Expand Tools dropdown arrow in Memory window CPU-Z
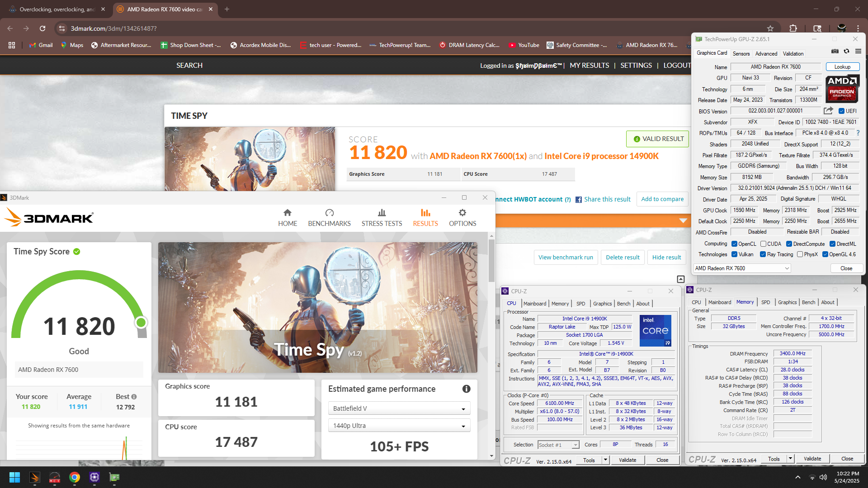Screen dimensions: 868x488 [x=791, y=459]
